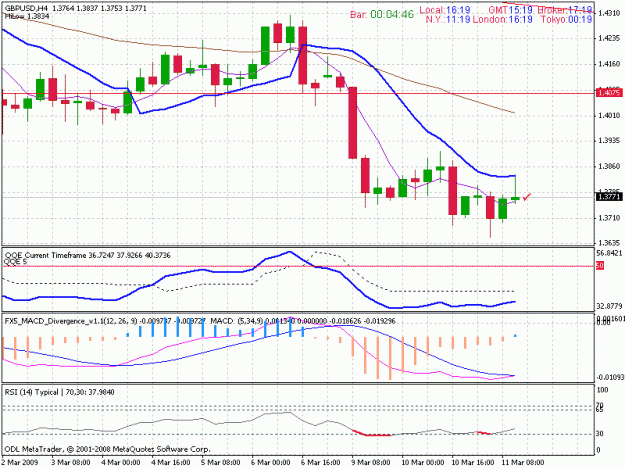The width and height of the screenshot is (625, 469).
Task: Click the ODL MetaTrader copyright text
Action: point(107,449)
